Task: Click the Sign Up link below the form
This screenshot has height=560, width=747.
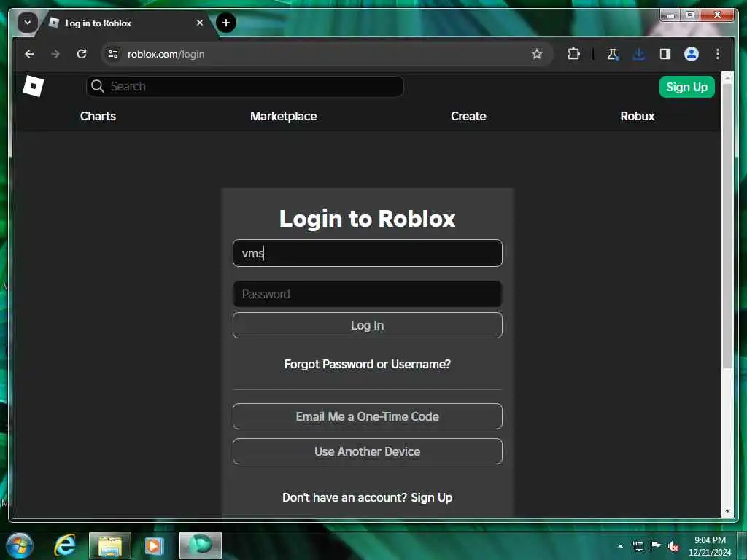Action: tap(432, 497)
